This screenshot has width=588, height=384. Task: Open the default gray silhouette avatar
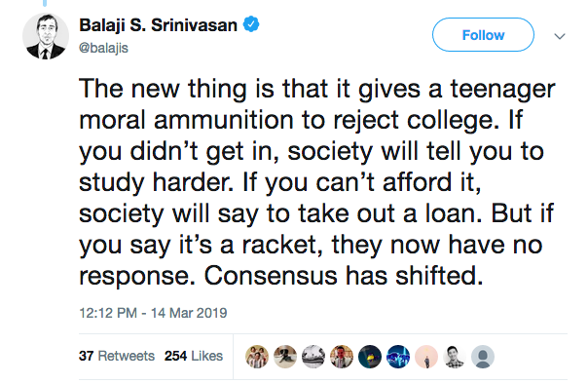(x=483, y=357)
